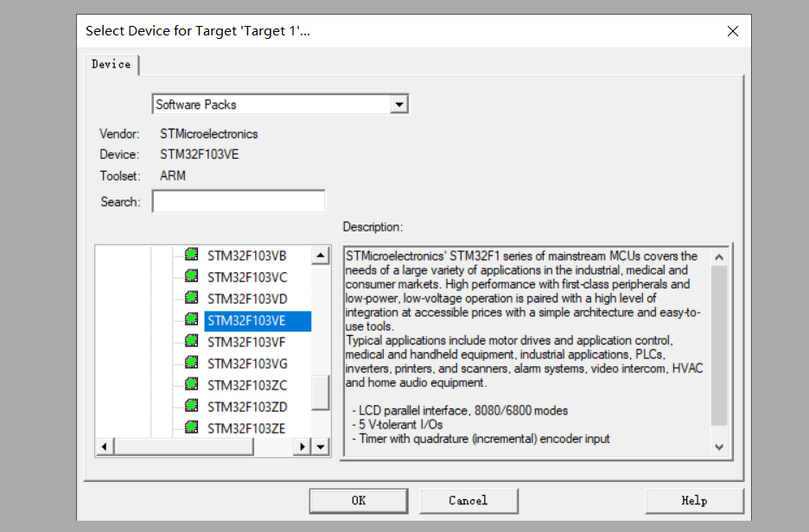Click the chip icon beside STM32F103VG
The width and height of the screenshot is (809, 532).
point(191,363)
